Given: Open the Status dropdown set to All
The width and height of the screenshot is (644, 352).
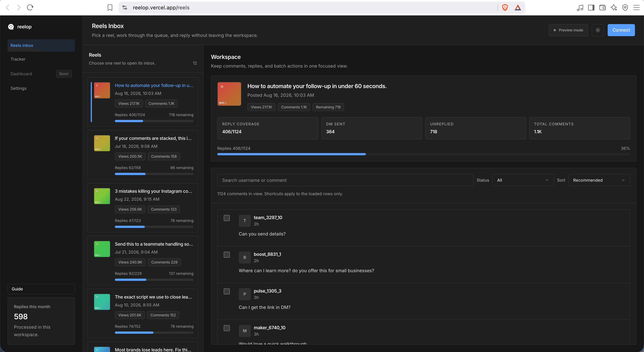Looking at the screenshot, I should point(523,180).
